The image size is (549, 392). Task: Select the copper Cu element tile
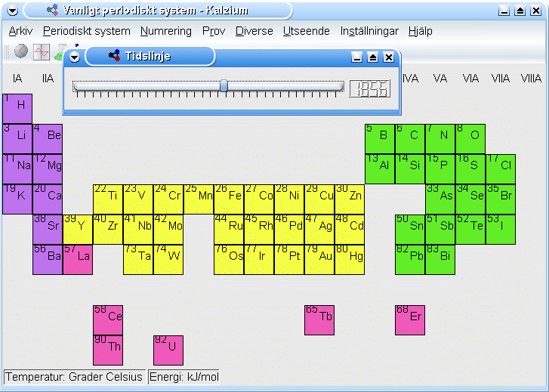319,199
